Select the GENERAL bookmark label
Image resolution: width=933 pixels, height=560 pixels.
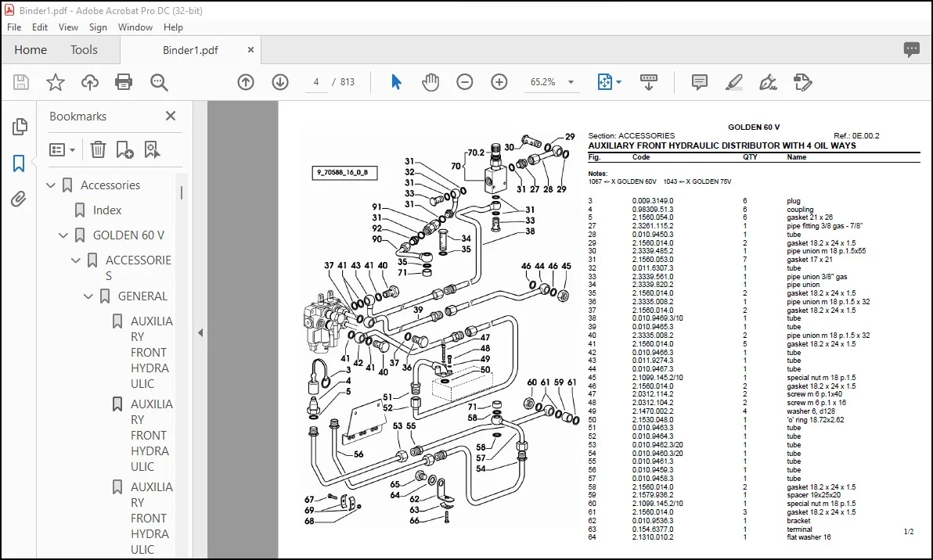pyautogui.click(x=142, y=296)
